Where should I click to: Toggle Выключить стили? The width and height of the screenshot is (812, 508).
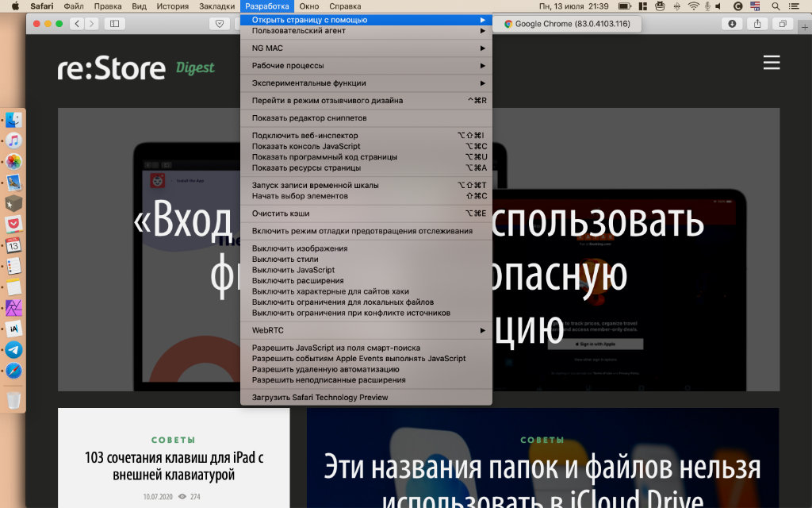click(366, 260)
